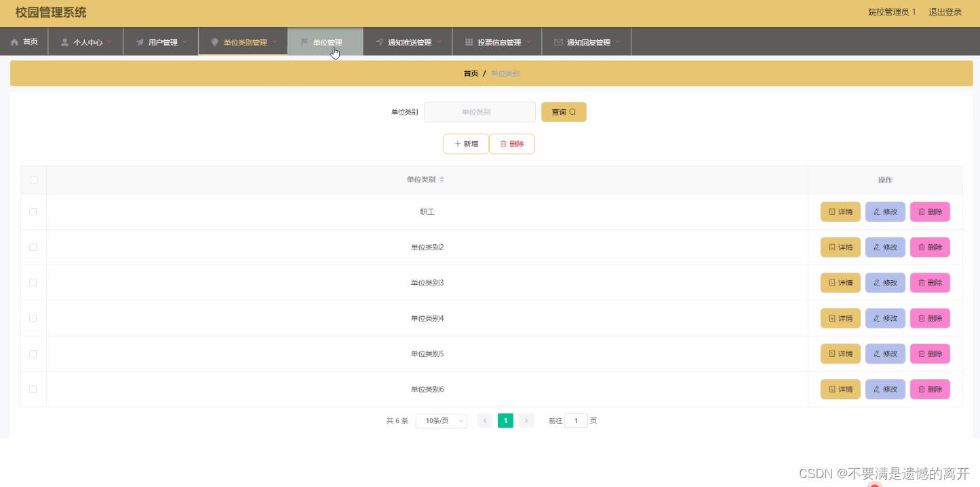Click the home icon in navigation bar

pos(14,42)
